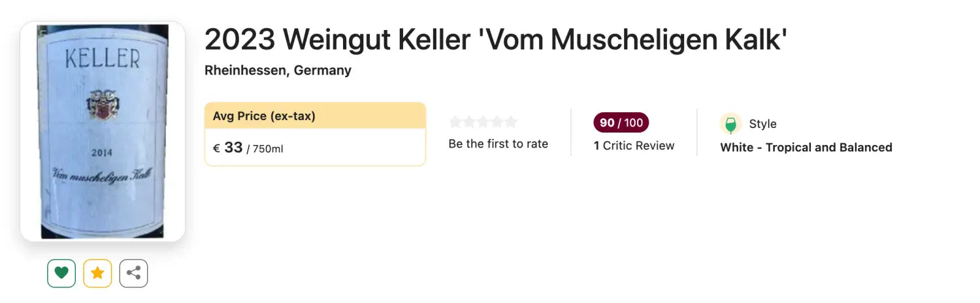
Task: Give a three-star rating
Action: (483, 122)
